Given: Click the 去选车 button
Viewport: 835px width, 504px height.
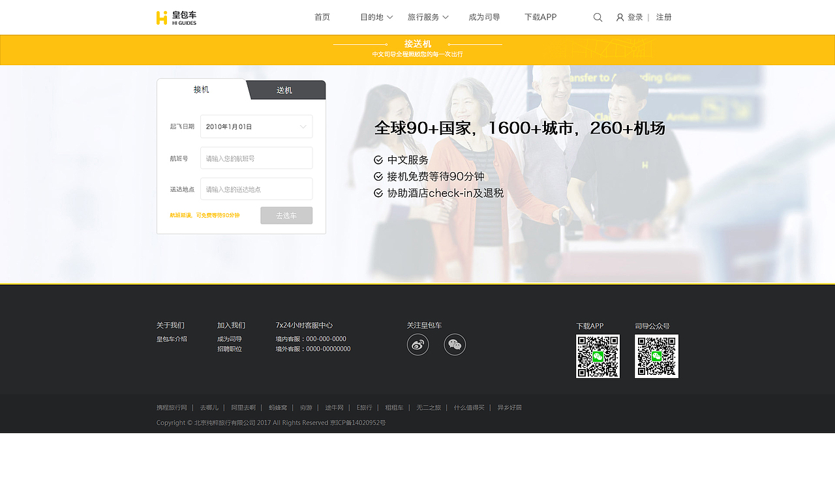Looking at the screenshot, I should click(x=286, y=215).
